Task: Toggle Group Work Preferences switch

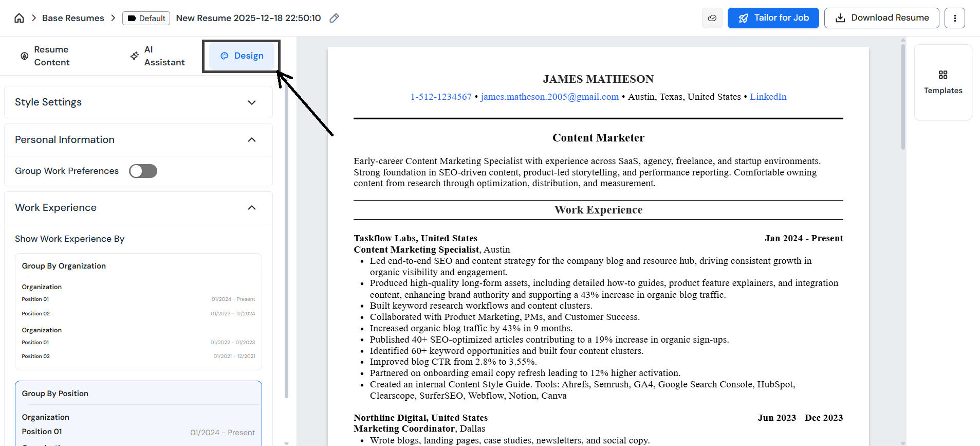Action: (143, 171)
